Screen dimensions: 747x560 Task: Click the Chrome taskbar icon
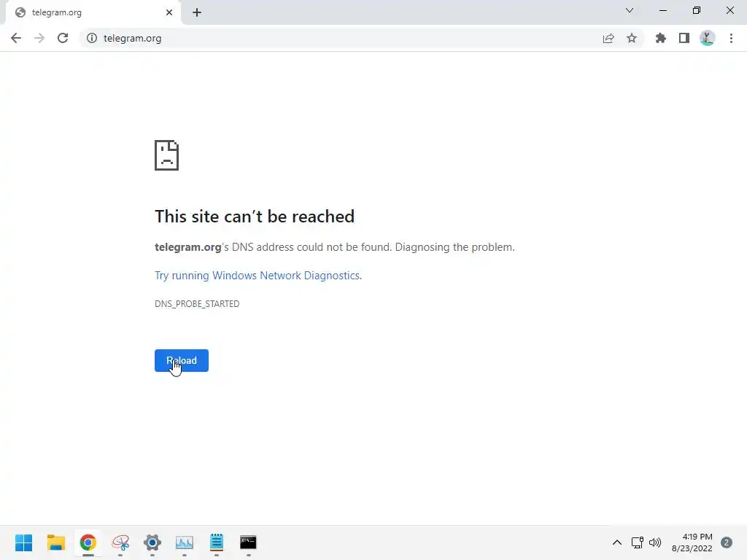point(88,542)
